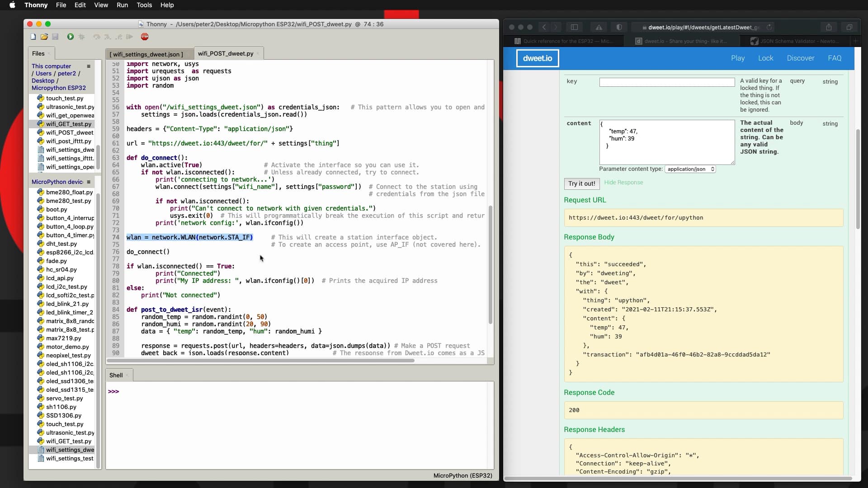Click the Safari forward navigation arrow
Screen dimensions: 868x488
click(556, 27)
